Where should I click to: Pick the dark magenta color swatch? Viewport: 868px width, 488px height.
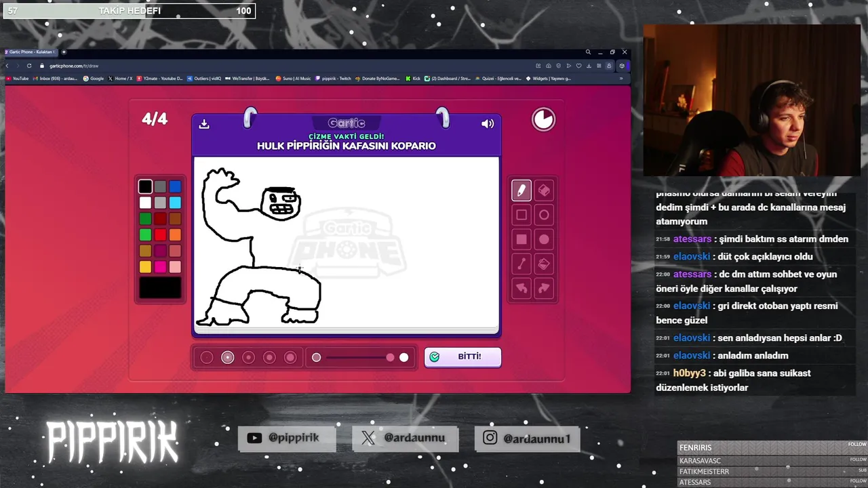point(160,251)
